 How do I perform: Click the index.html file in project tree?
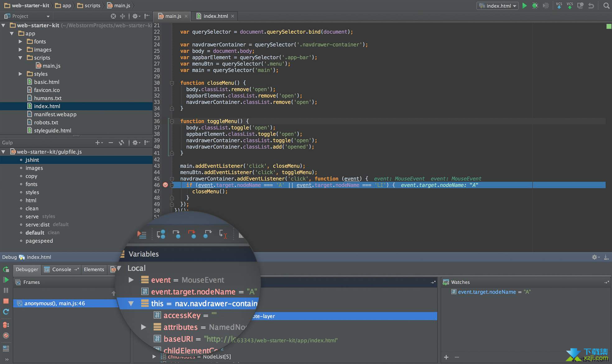[x=47, y=106]
